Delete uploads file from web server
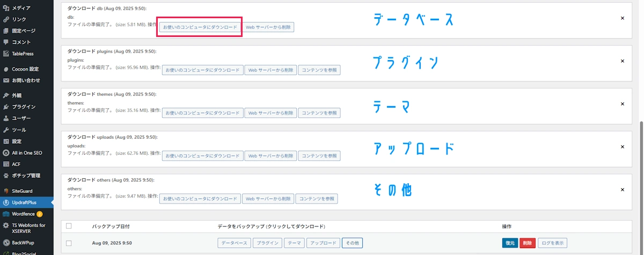Image resolution: width=644 pixels, height=255 pixels. pos(270,155)
